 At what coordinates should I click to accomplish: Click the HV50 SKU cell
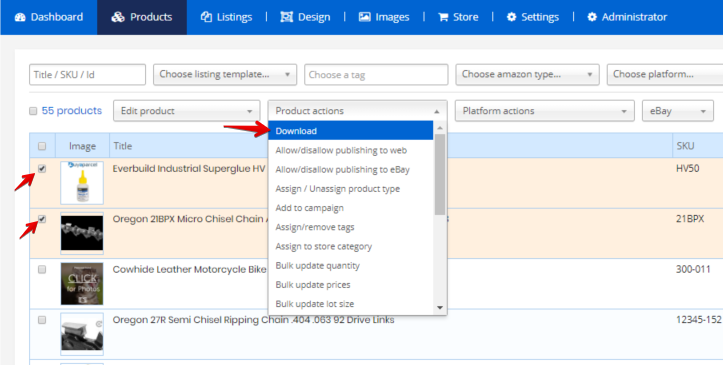coord(687,169)
